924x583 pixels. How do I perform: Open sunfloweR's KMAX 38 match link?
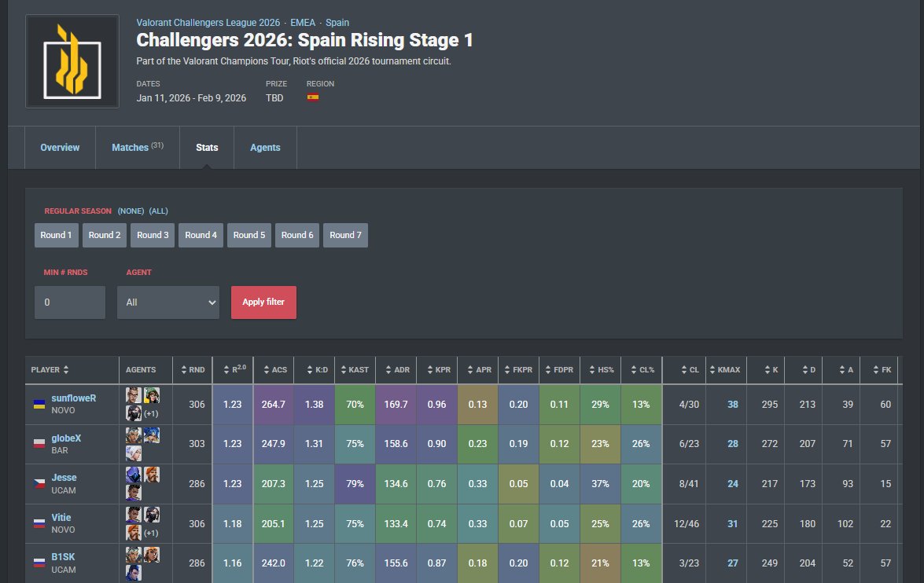click(732, 405)
